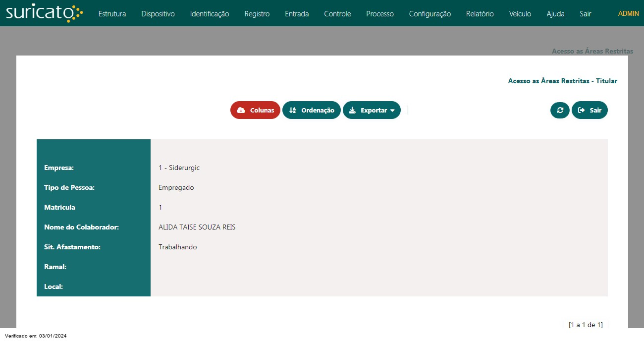Open the Controle menu

point(337,14)
